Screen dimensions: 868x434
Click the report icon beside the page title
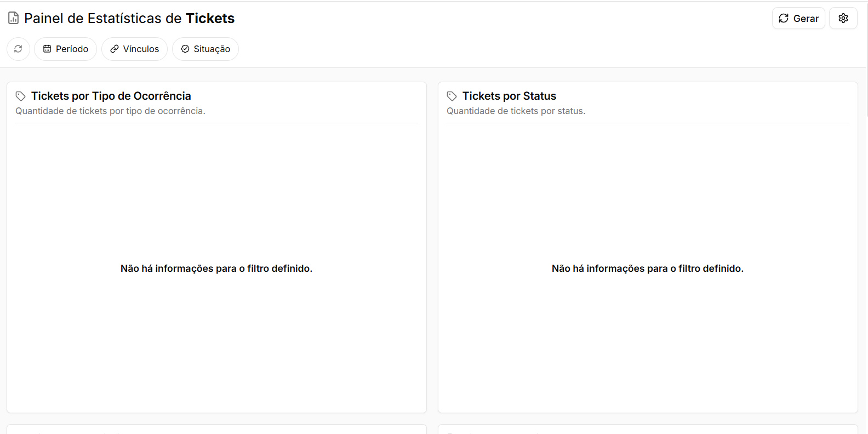point(14,18)
